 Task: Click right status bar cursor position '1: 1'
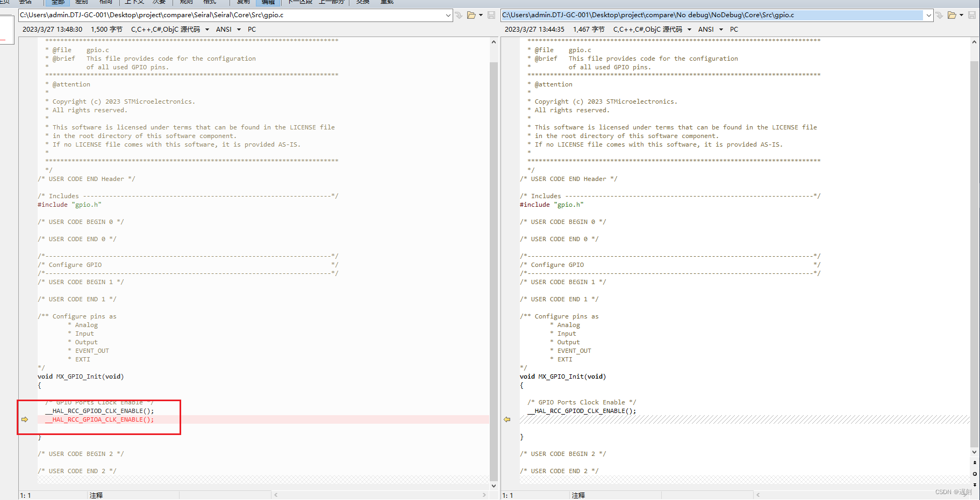click(x=507, y=495)
